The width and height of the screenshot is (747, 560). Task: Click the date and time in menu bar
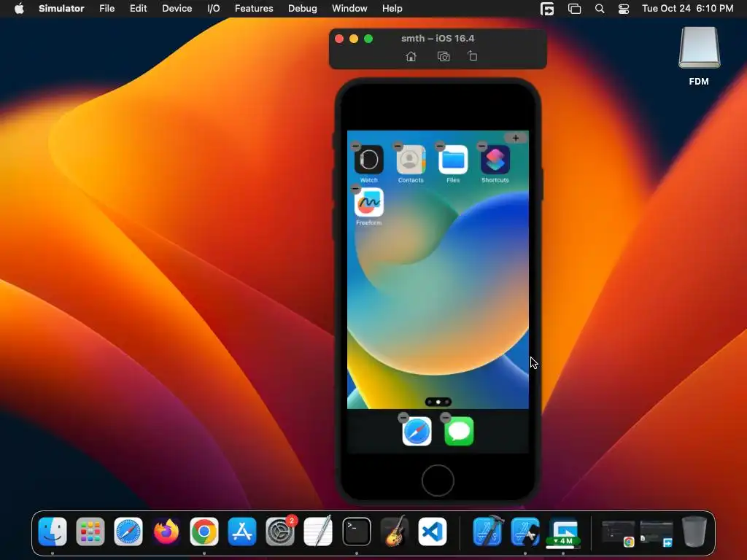(x=687, y=9)
